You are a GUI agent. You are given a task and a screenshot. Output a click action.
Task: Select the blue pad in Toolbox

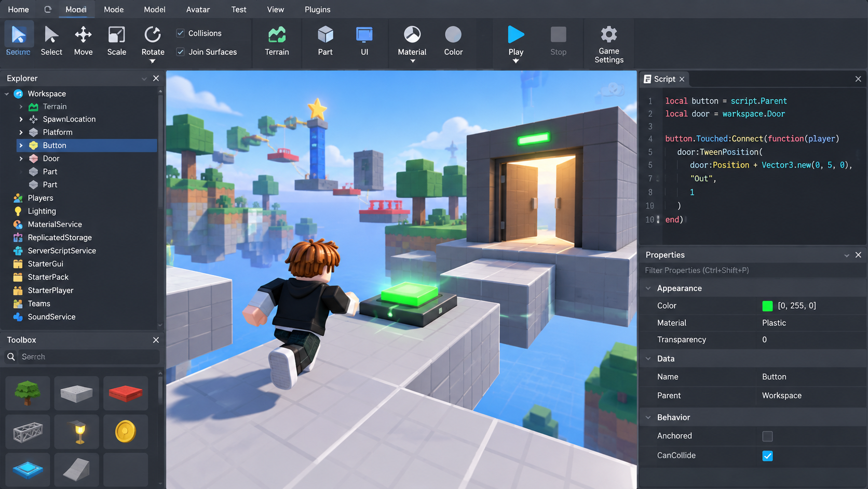click(x=28, y=469)
